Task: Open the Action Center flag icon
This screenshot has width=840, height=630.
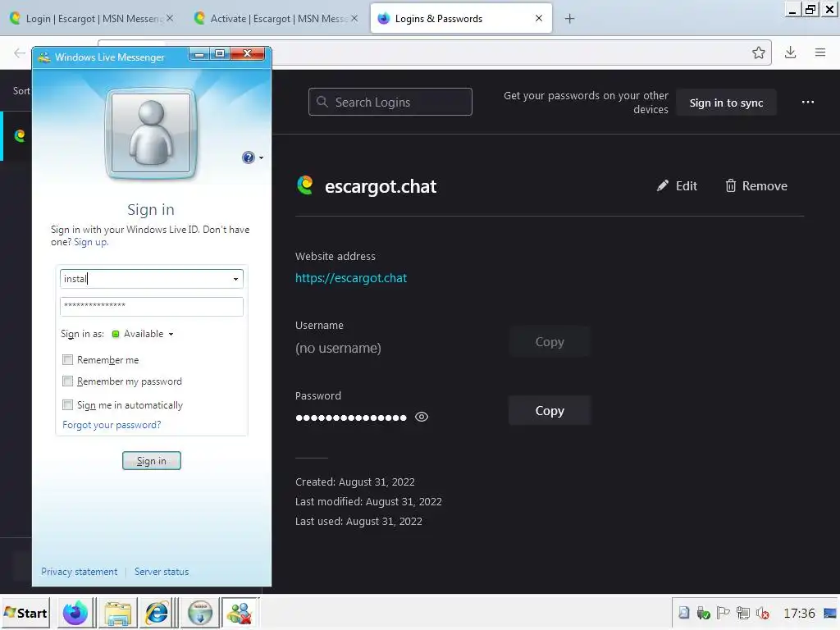Action: [x=724, y=613]
